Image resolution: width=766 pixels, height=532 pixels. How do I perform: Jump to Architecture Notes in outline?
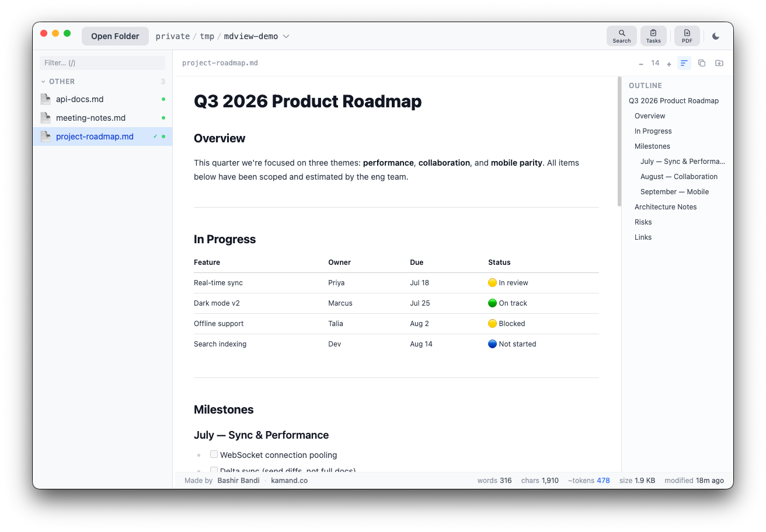click(x=666, y=207)
